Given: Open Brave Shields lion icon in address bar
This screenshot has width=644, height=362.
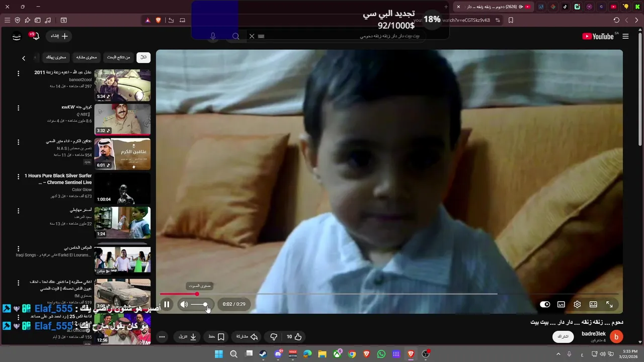Looking at the screenshot, I should point(158,20).
